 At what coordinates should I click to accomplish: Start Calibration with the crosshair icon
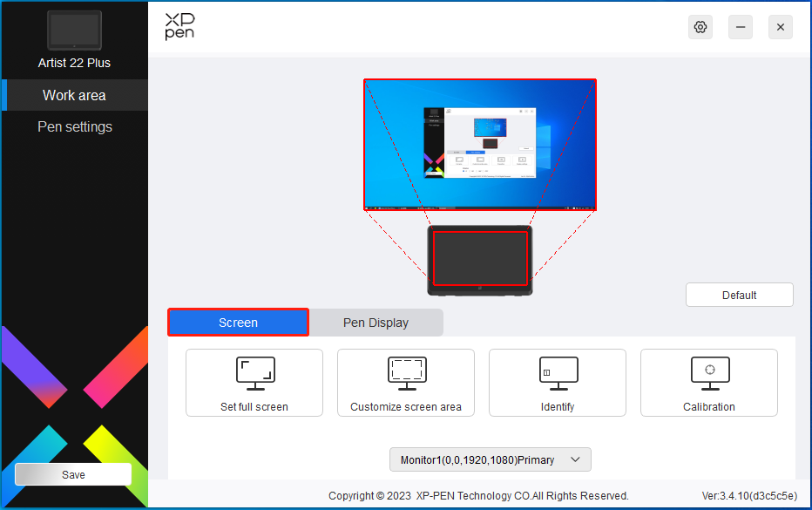click(709, 372)
